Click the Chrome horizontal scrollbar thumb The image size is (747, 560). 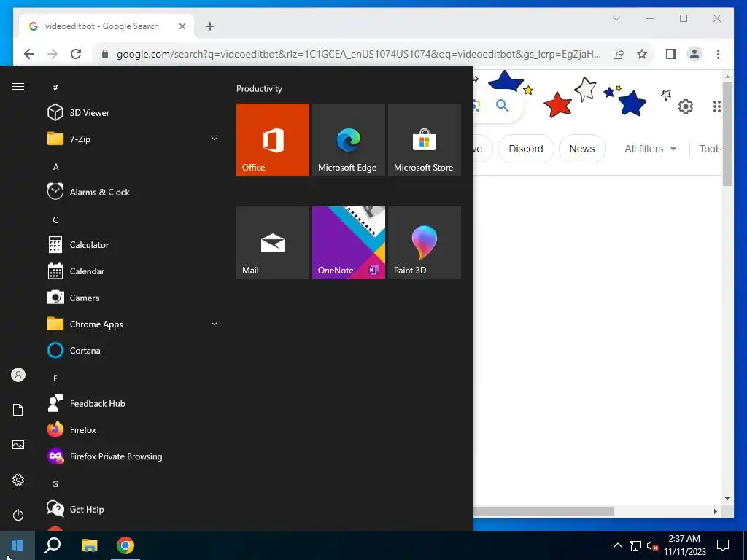click(x=543, y=511)
